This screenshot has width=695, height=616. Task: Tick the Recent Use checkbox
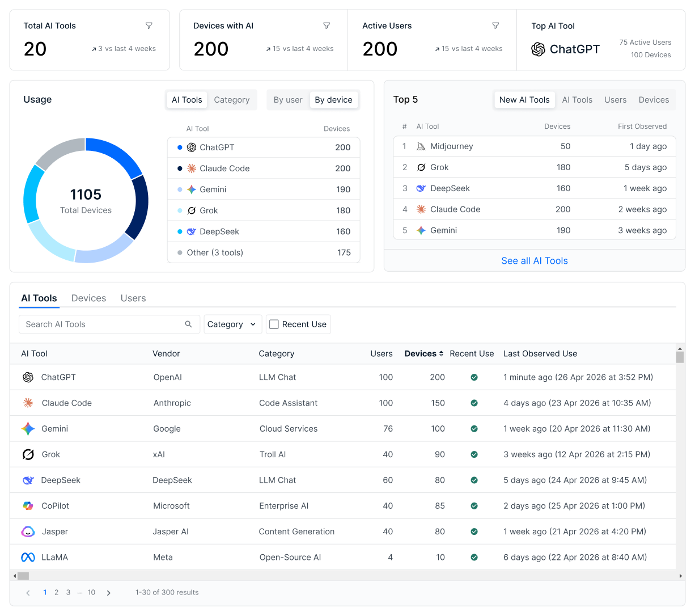[274, 324]
